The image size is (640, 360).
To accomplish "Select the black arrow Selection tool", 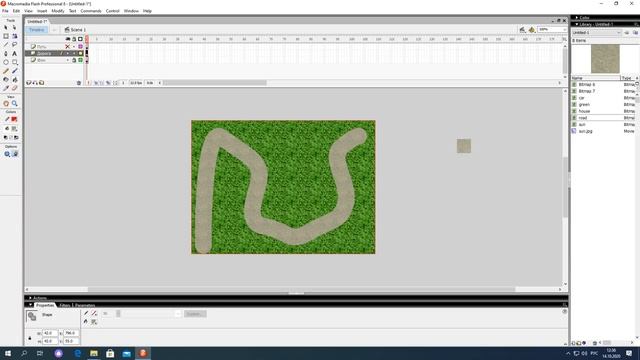I will tap(6, 27).
